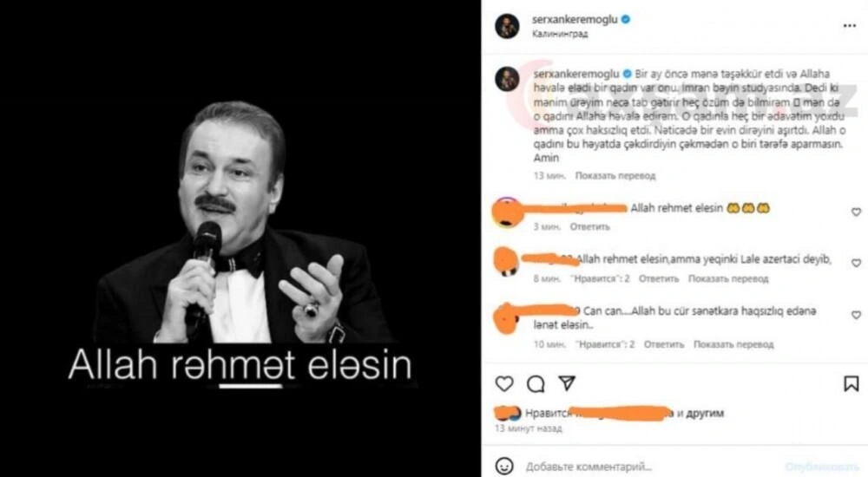Show translation of the 8 мин. comment
The width and height of the screenshot is (868, 477).
tap(728, 279)
